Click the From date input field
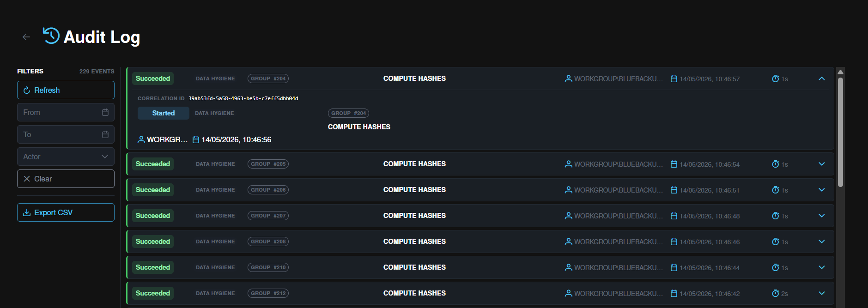Image resolution: width=868 pixels, height=308 pixels. point(66,112)
